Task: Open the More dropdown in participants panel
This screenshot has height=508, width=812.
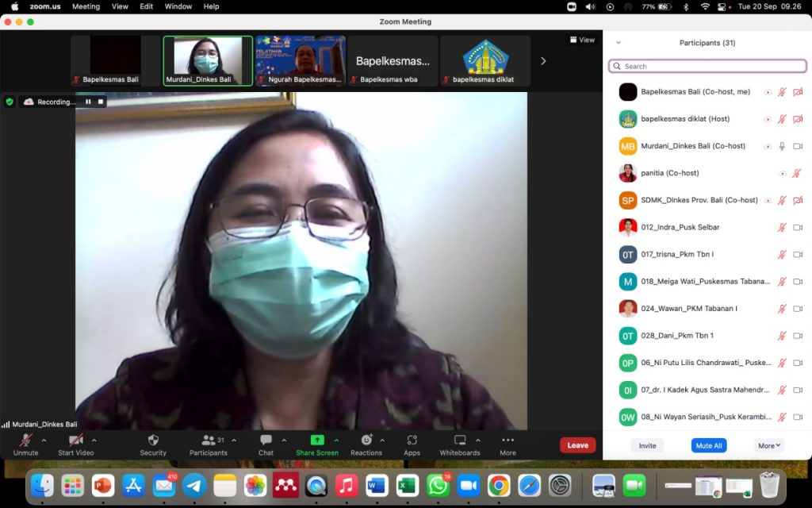Action: click(x=769, y=445)
